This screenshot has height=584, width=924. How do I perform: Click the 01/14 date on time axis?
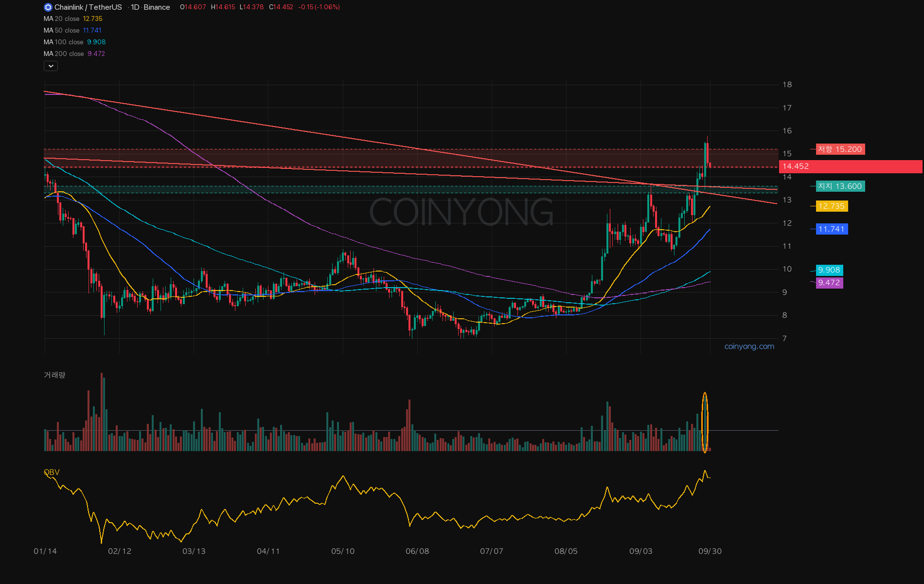(x=45, y=551)
